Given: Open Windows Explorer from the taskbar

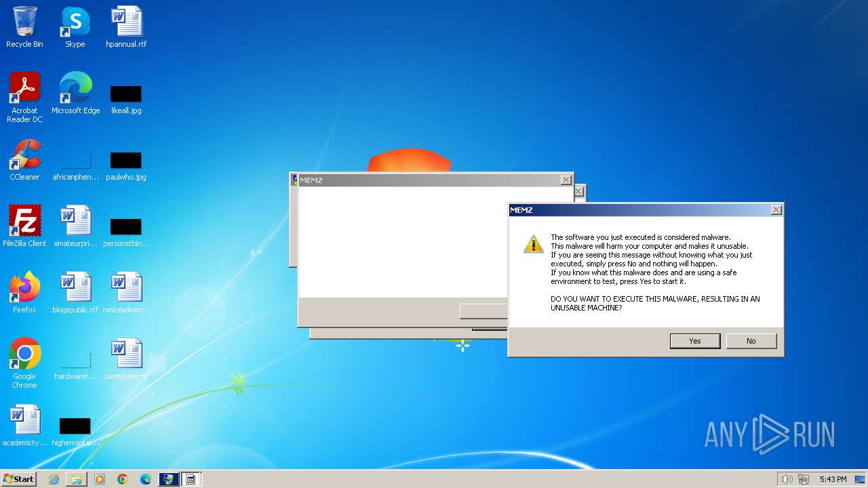Looking at the screenshot, I should (x=77, y=479).
